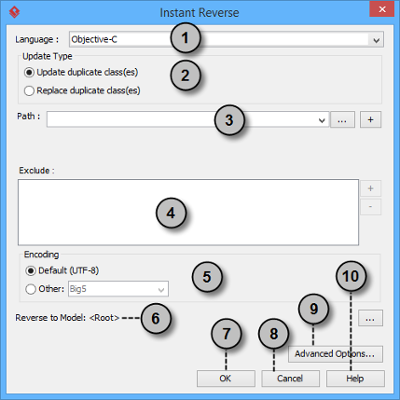The image size is (400, 400).
Task: Select the Other encoding radio button
Action: pos(30,289)
